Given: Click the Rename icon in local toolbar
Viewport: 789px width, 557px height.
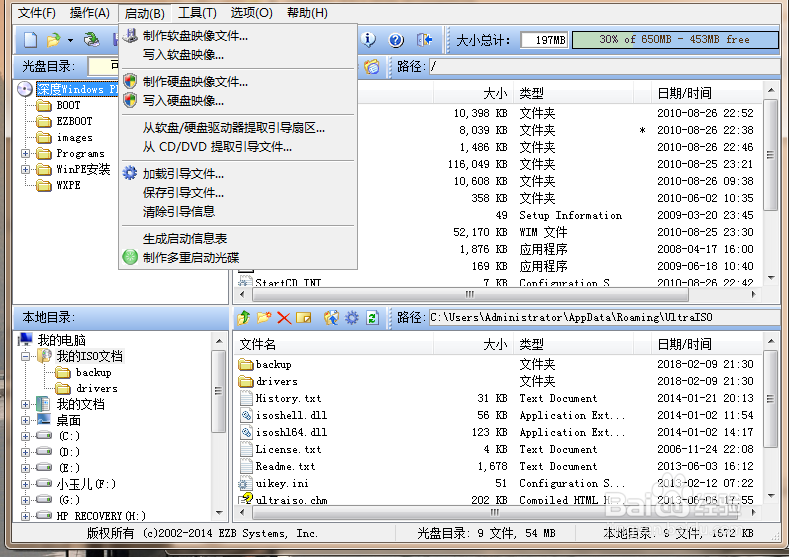Looking at the screenshot, I should (x=304, y=317).
